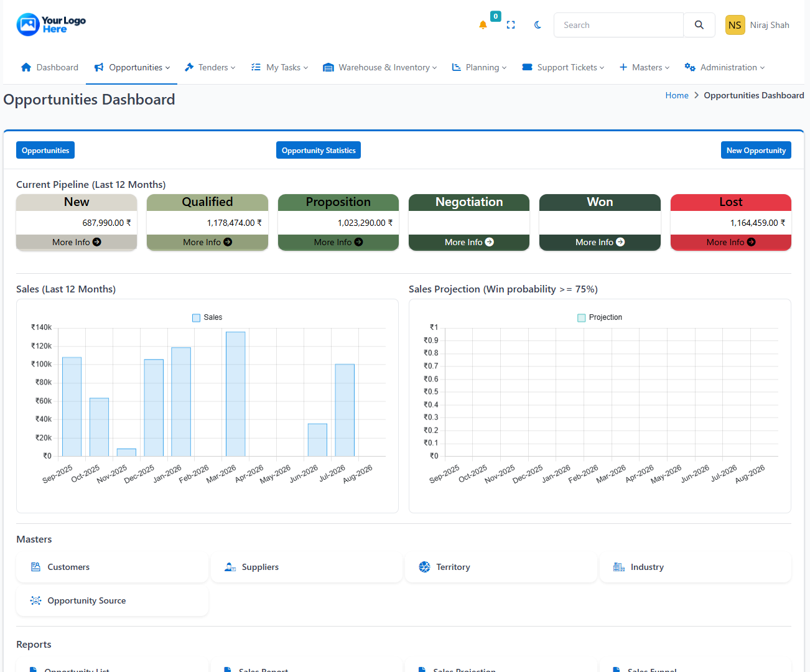This screenshot has height=672, width=810.
Task: Expand the Planning menu dropdown
Action: coord(479,67)
